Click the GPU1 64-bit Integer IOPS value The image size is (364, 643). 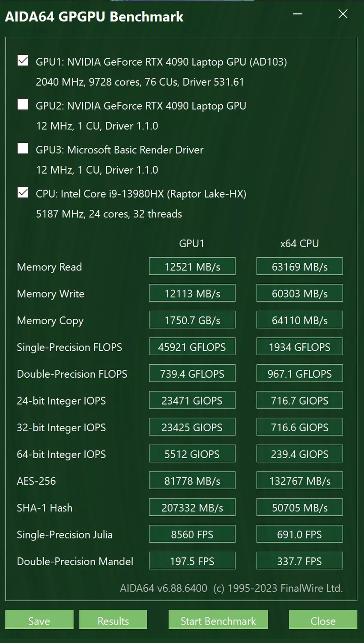pos(192,454)
